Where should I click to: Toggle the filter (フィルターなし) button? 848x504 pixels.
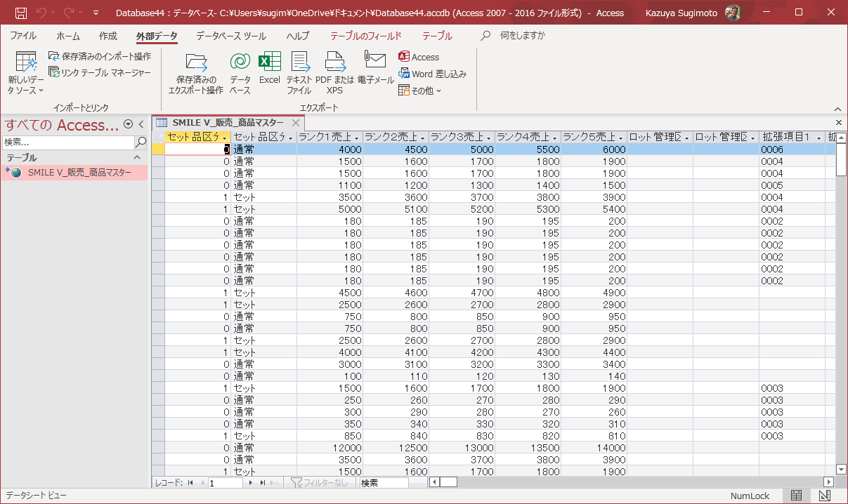320,483
